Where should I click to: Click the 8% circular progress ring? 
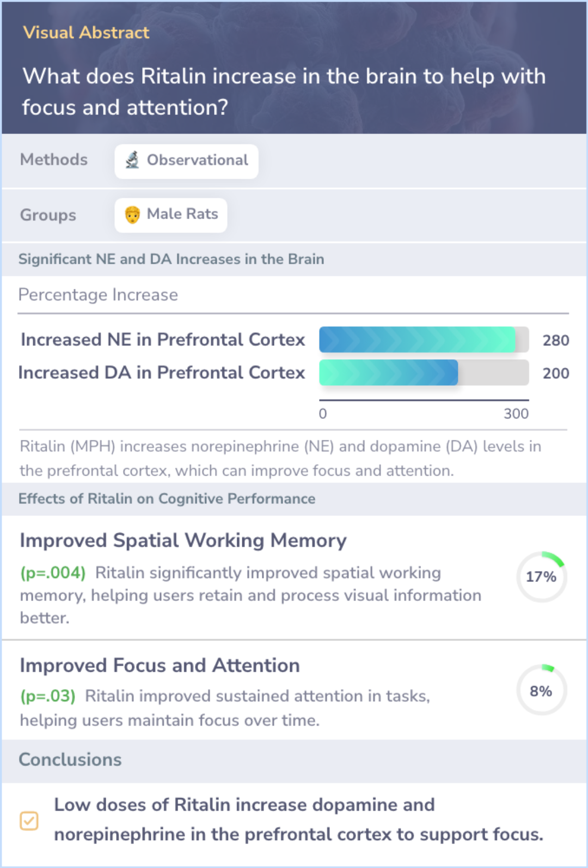click(541, 690)
